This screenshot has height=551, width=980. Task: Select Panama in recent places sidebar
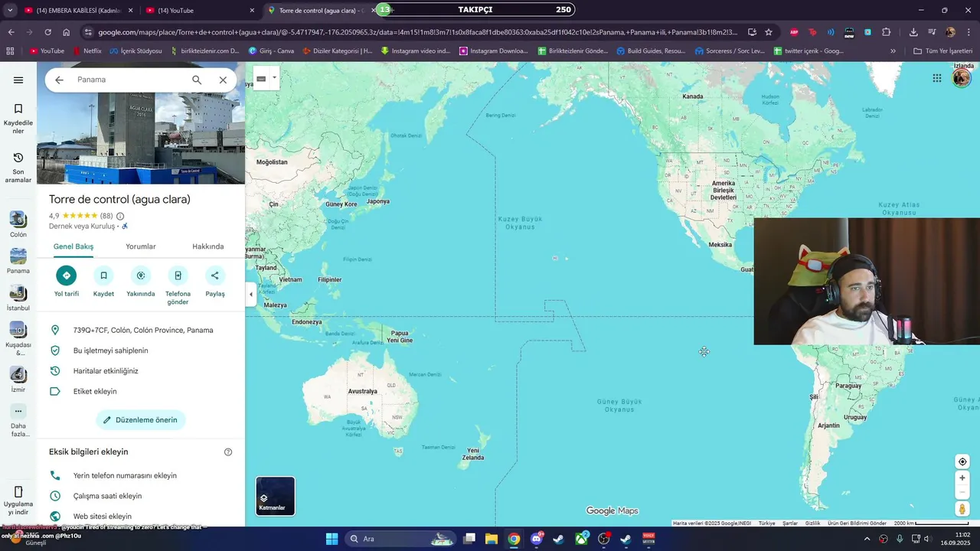coord(18,261)
